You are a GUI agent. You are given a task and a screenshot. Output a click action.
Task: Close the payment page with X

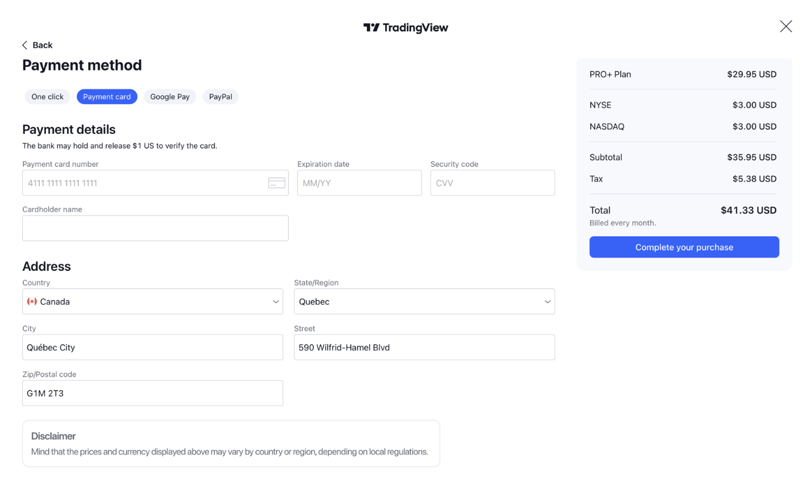(786, 26)
